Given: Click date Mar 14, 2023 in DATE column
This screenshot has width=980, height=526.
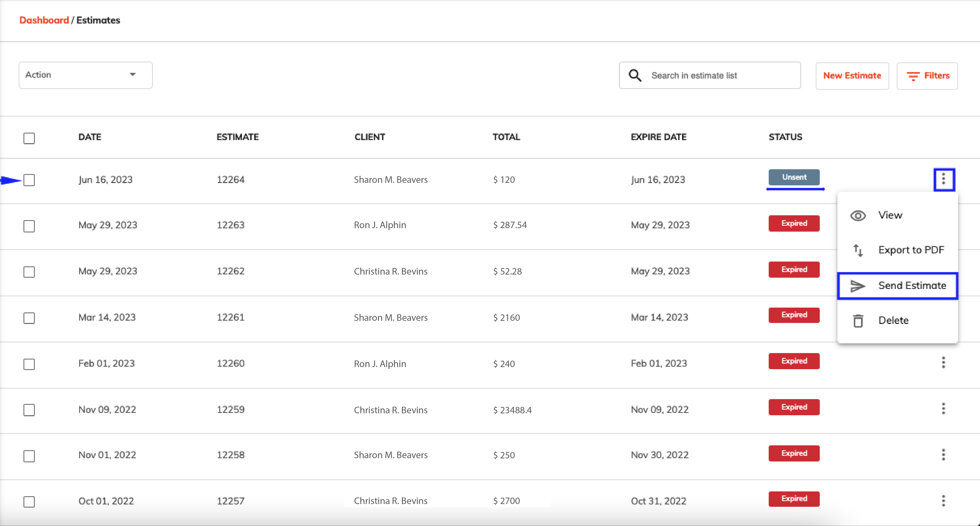Looking at the screenshot, I should [x=107, y=318].
